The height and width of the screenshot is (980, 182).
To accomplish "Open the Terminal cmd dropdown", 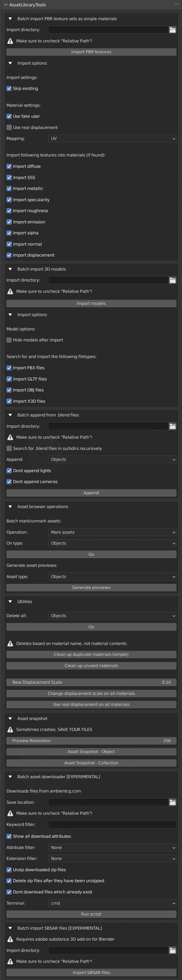I will 112,903.
